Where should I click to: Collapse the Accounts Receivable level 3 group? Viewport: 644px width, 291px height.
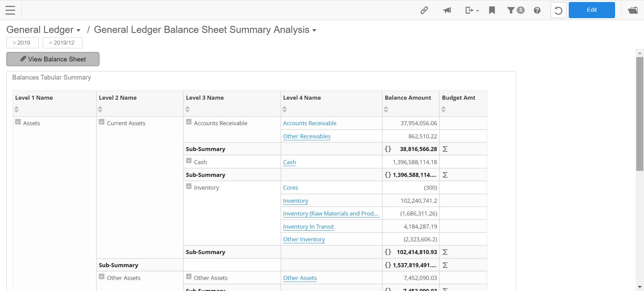point(189,122)
